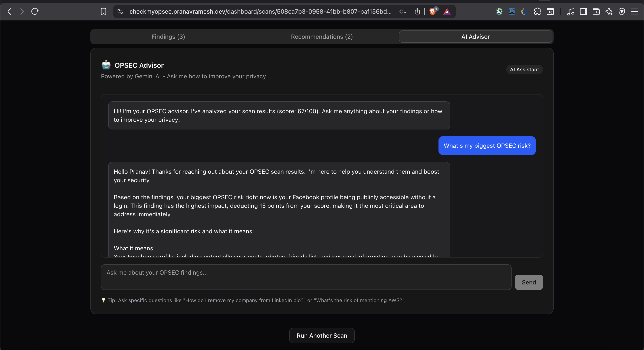Click the Send button
This screenshot has height=350, width=644.
point(529,282)
